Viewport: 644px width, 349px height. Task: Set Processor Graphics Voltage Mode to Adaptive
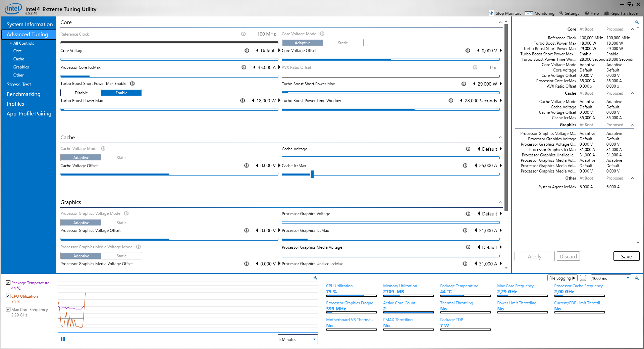(x=81, y=223)
